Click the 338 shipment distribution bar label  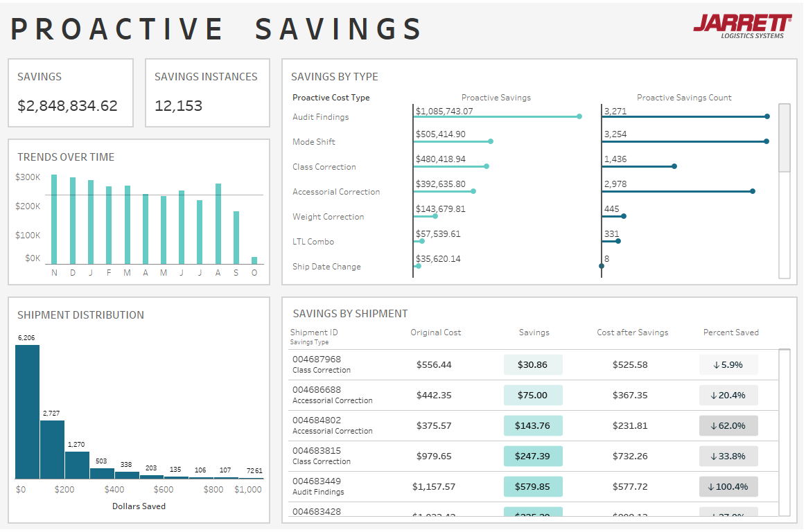(126, 465)
